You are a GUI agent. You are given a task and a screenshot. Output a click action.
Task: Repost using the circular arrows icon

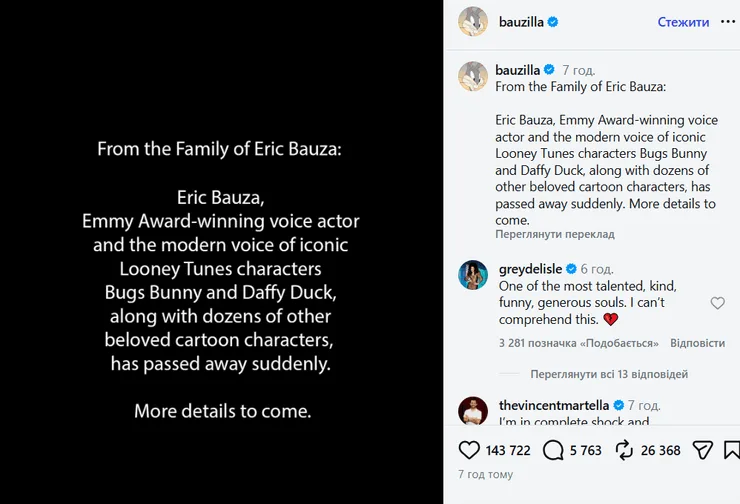(x=624, y=450)
